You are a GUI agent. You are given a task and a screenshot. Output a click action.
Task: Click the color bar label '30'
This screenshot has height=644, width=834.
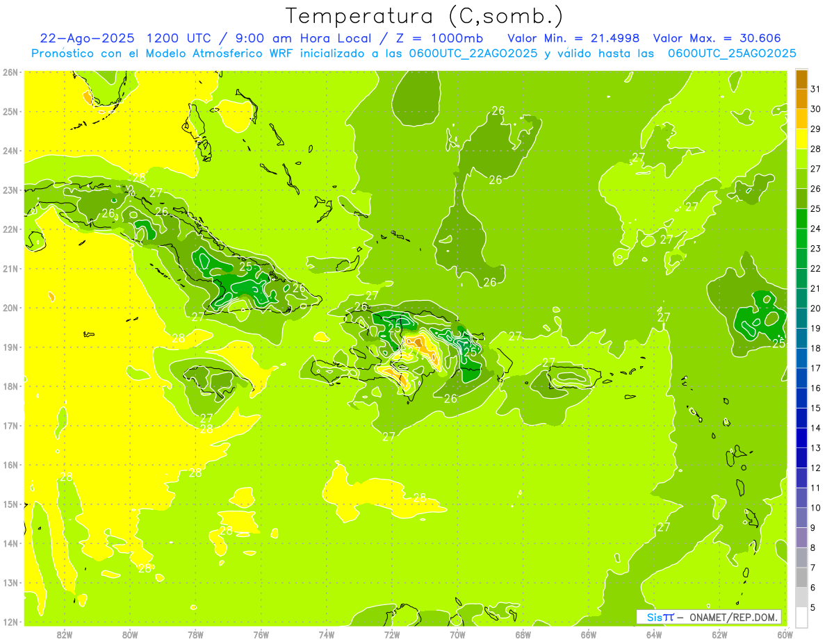point(816,109)
